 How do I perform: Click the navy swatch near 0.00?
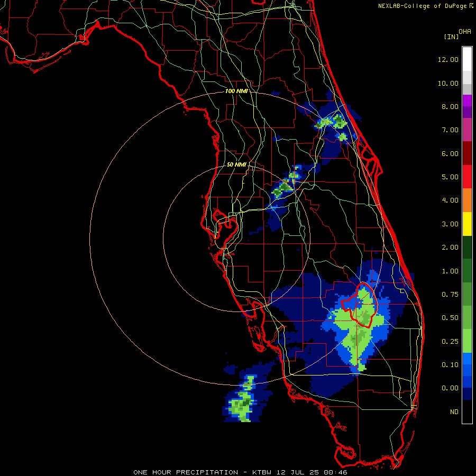tap(467, 394)
